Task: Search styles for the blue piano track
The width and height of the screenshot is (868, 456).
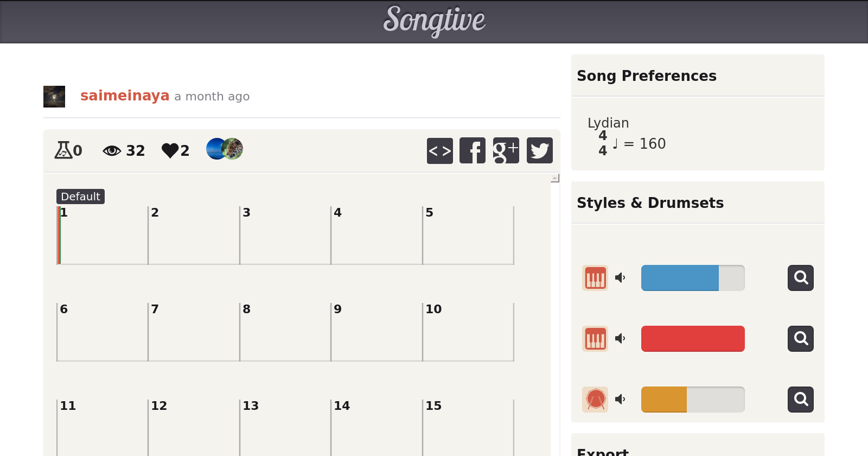Action: pyautogui.click(x=800, y=278)
